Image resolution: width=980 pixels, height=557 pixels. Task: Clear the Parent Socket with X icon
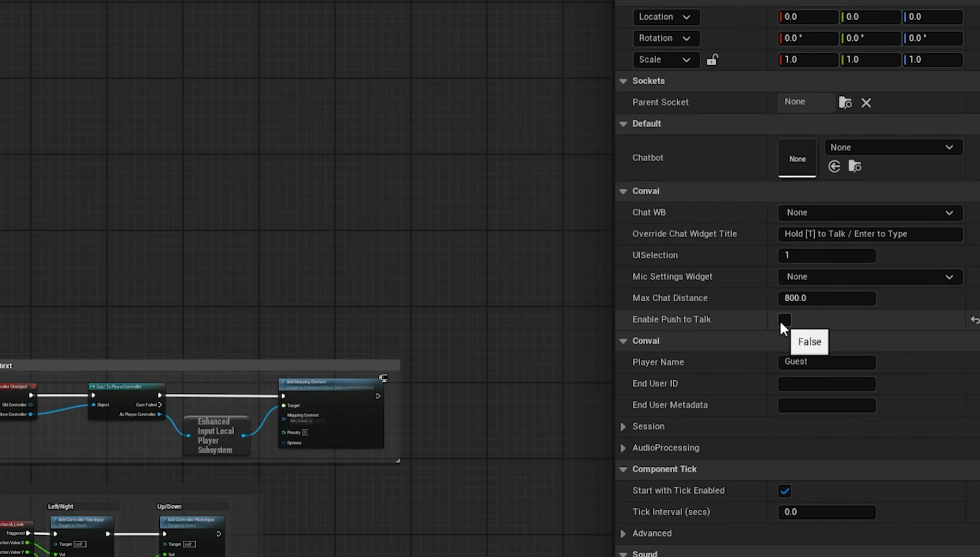click(x=866, y=103)
